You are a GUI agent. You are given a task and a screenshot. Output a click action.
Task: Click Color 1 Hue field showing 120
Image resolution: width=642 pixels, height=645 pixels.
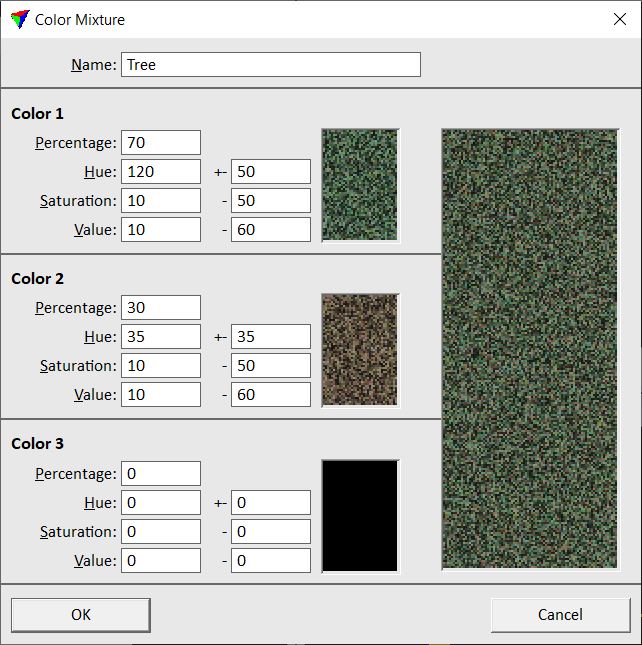161,172
